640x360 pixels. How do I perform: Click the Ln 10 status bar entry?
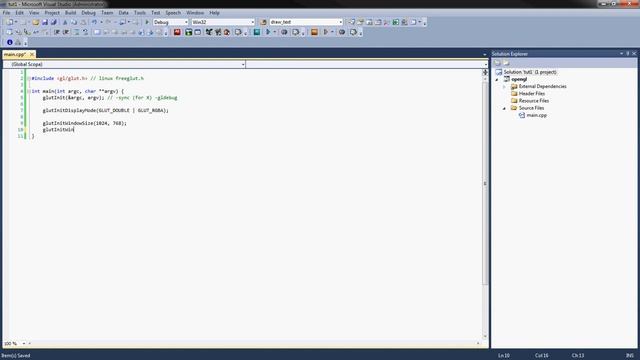[x=504, y=356]
